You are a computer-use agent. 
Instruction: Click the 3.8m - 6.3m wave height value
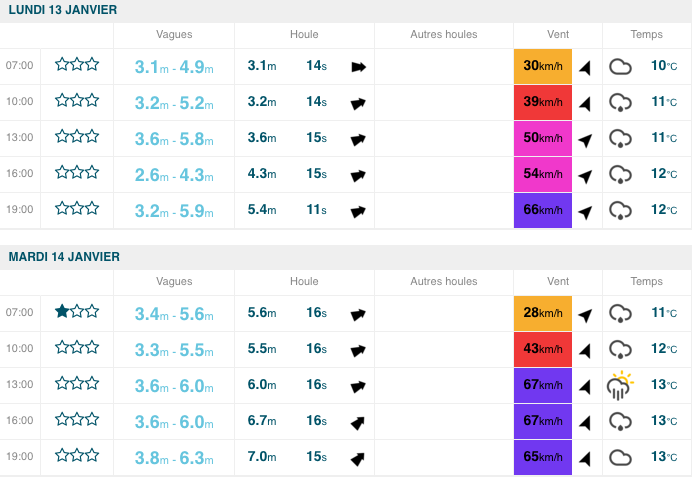click(x=175, y=458)
